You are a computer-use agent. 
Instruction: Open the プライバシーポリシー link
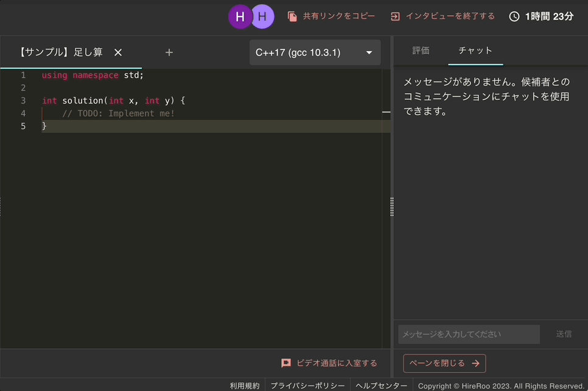[x=307, y=386]
